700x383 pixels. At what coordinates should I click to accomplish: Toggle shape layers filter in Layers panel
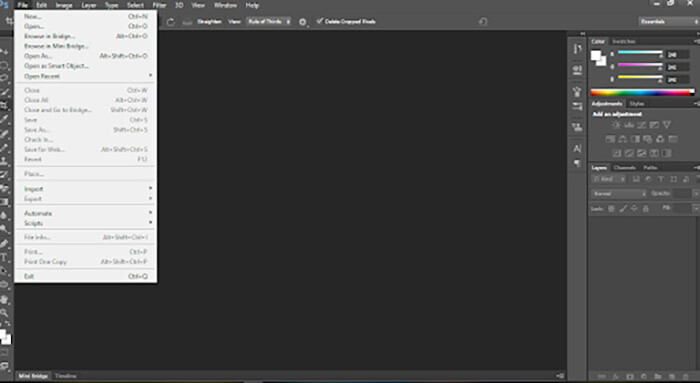[674, 179]
